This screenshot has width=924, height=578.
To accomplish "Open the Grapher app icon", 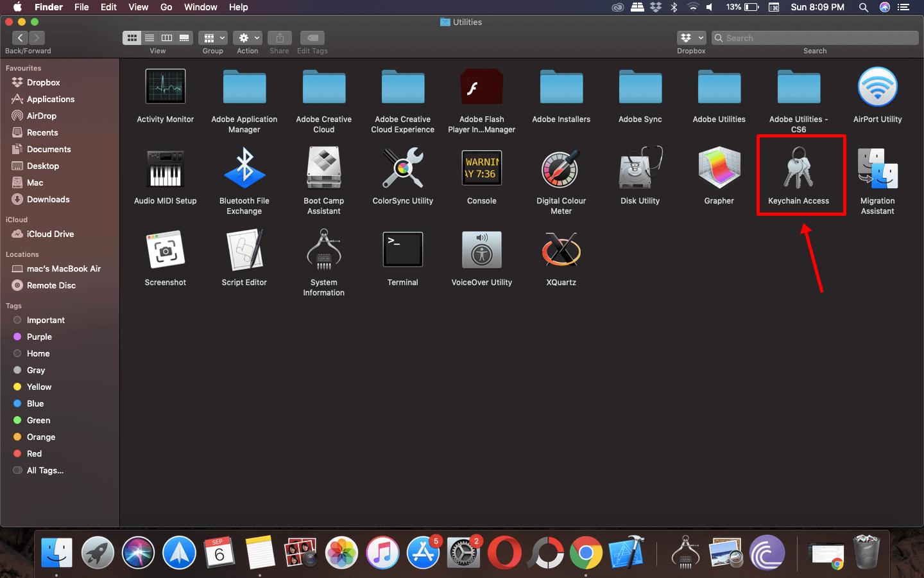I will tap(719, 169).
